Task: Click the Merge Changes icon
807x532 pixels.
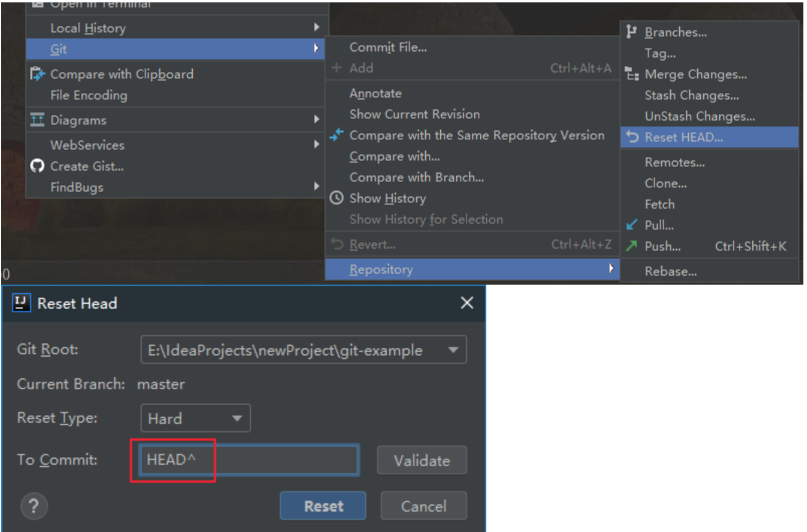Action: click(632, 74)
